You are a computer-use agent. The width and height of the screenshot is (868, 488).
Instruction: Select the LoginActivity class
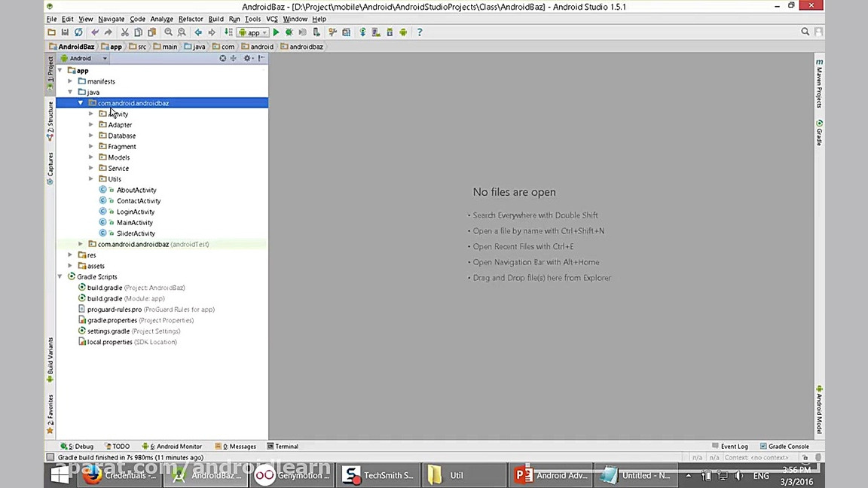pyautogui.click(x=136, y=212)
